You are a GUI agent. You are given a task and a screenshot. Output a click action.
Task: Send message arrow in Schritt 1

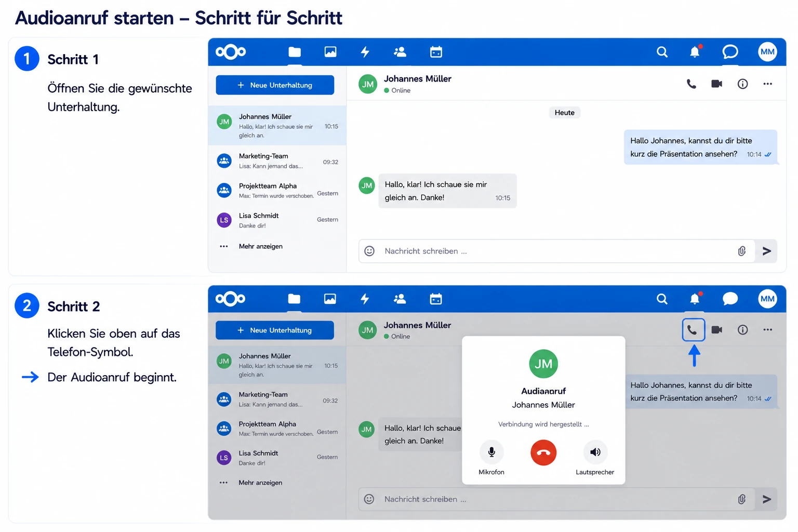pyautogui.click(x=766, y=251)
